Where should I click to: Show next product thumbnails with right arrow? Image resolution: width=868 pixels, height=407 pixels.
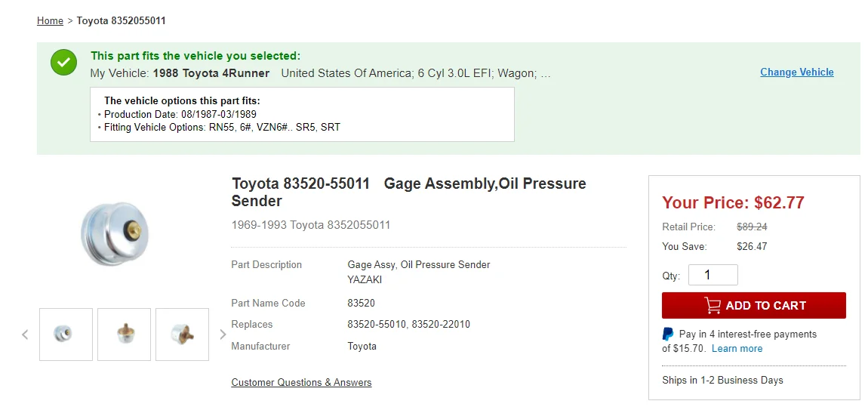(x=223, y=335)
